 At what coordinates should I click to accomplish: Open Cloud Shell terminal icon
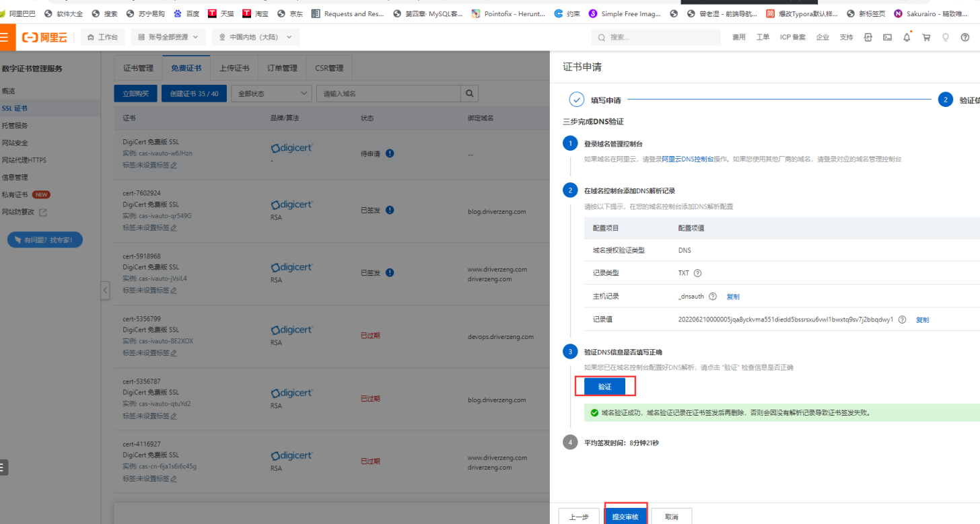(888, 38)
